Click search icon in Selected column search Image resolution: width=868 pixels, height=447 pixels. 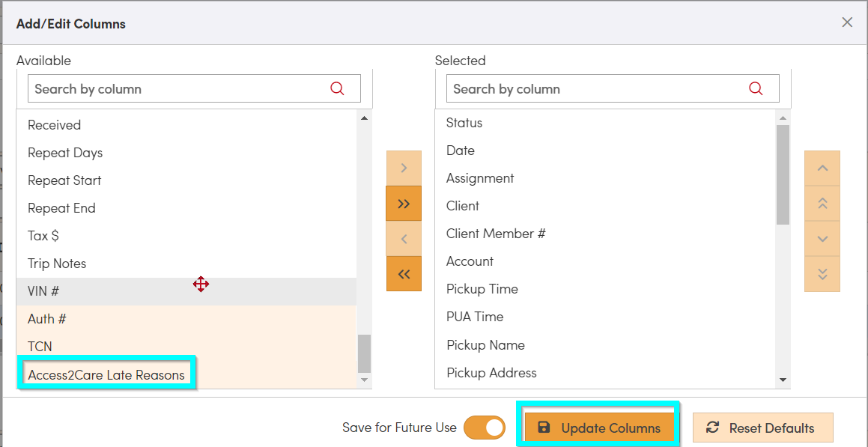point(756,88)
